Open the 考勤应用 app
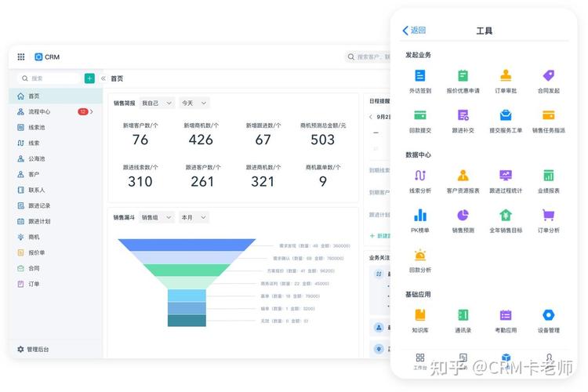 click(506, 321)
